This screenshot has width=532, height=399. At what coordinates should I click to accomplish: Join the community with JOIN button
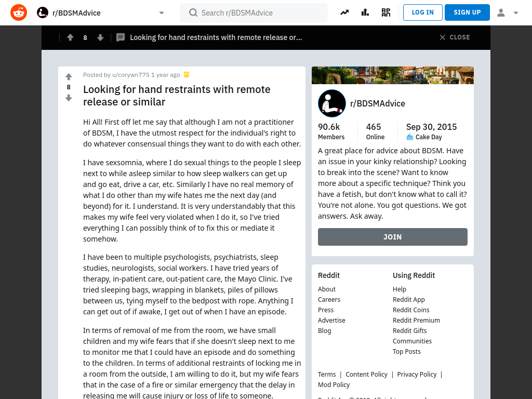pos(393,237)
